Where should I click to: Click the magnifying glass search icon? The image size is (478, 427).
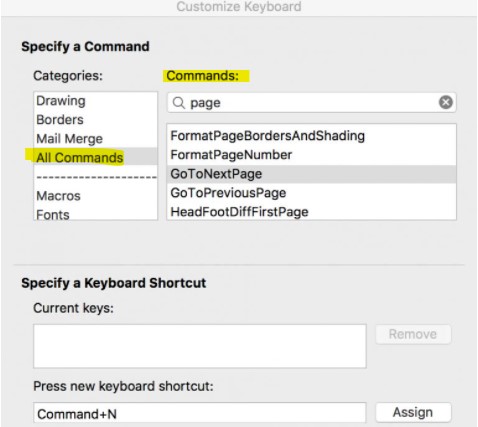pos(179,103)
